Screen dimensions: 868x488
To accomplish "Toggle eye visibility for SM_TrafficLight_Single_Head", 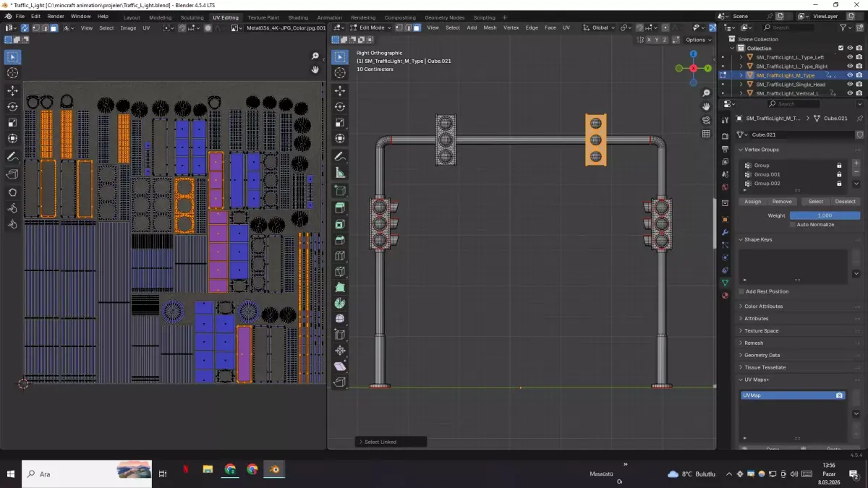I will 849,84.
